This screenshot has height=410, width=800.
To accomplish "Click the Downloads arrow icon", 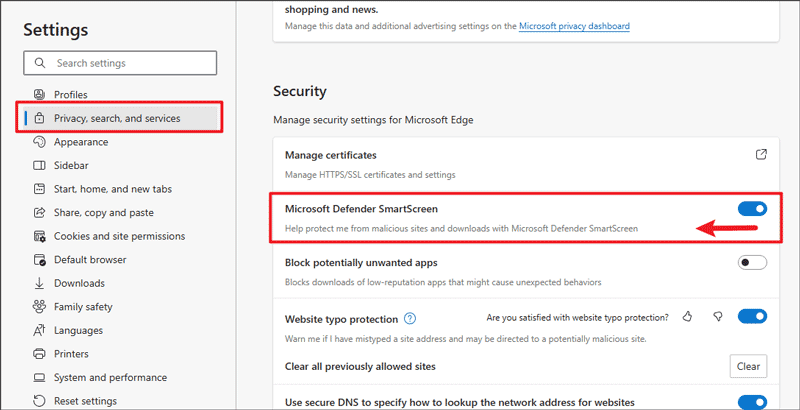I will tap(39, 284).
